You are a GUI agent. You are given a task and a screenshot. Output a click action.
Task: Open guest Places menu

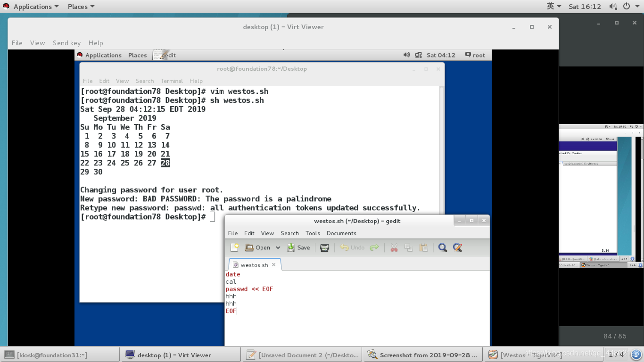[137, 55]
